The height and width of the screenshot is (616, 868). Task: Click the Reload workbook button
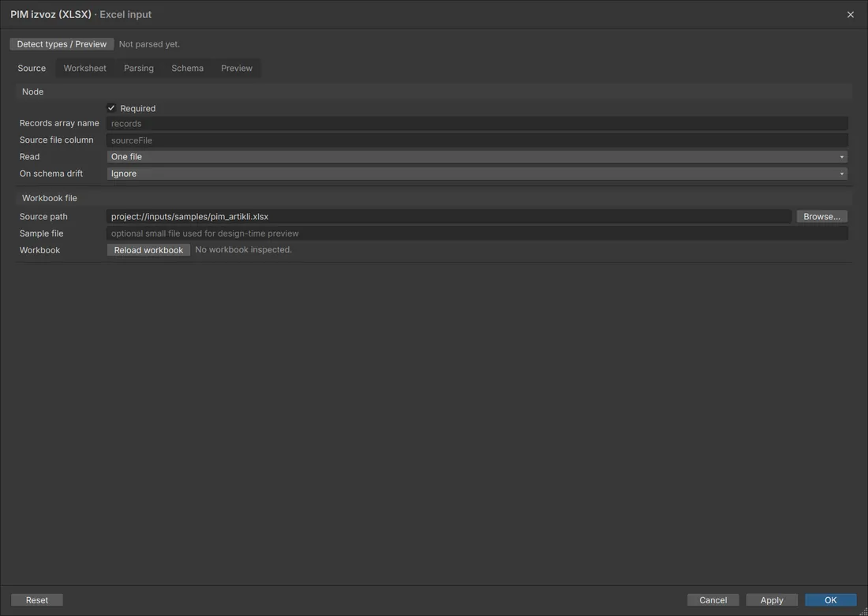click(148, 250)
